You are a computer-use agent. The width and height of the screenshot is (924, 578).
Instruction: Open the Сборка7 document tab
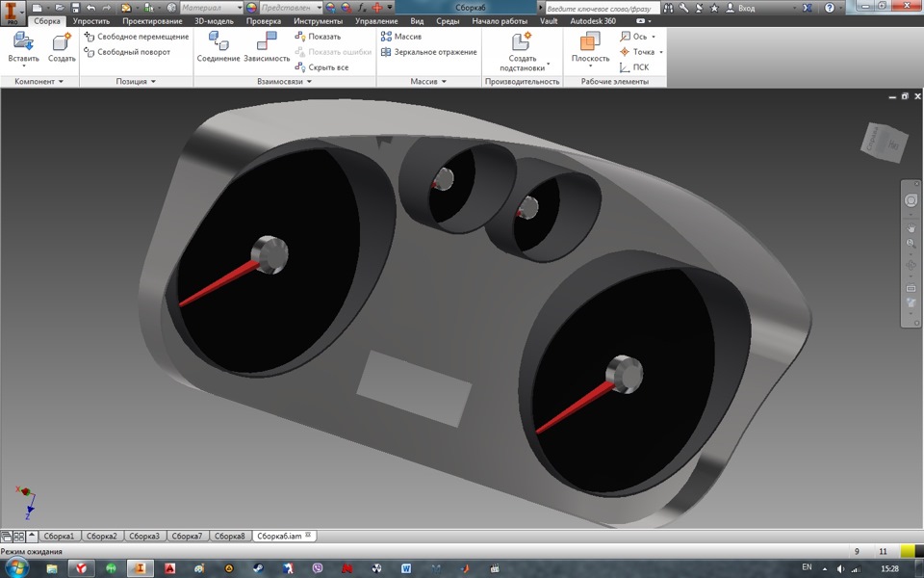pyautogui.click(x=188, y=536)
